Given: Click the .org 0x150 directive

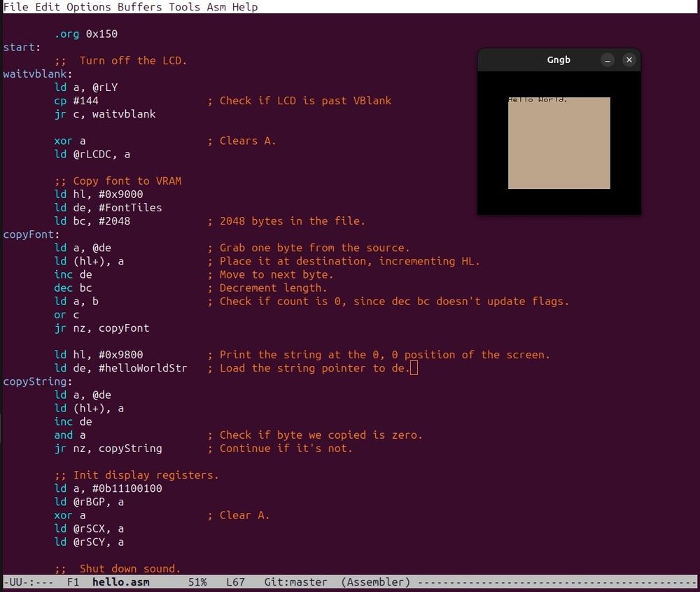Looking at the screenshot, I should 85,34.
